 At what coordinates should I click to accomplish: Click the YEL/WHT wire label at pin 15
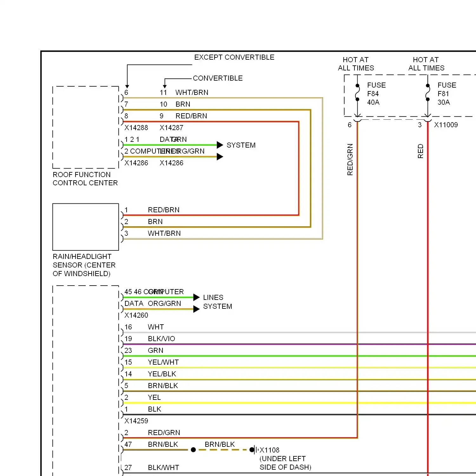(163, 362)
